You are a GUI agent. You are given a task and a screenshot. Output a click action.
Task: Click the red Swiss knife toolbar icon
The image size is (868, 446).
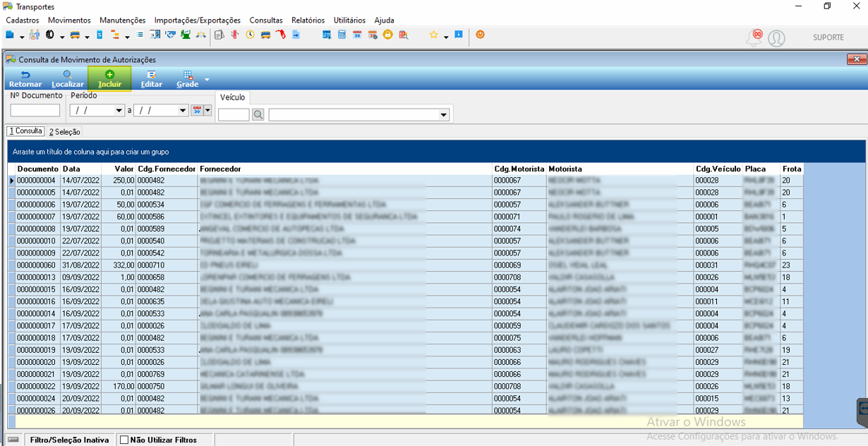pos(235,35)
